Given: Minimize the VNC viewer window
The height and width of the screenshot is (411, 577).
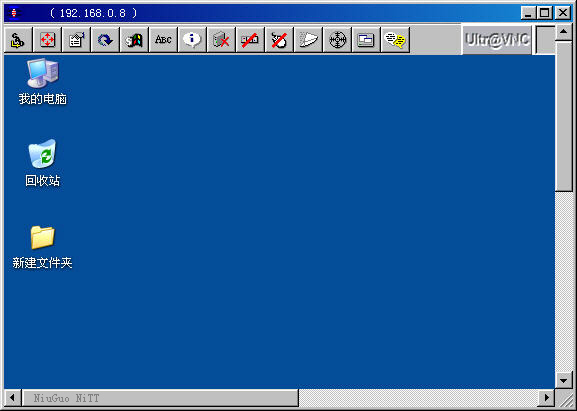Looking at the screenshot, I should (x=528, y=14).
